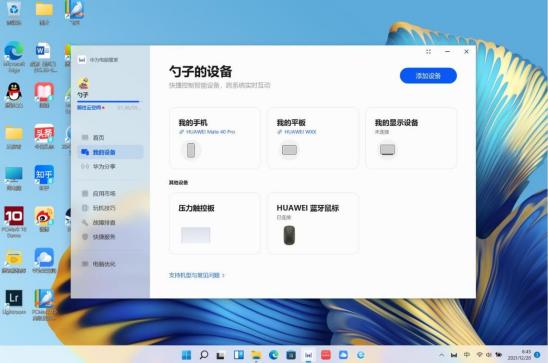Open File Explorer on the taskbar
Image resolution: width=548 pixels, height=363 pixels.
[x=256, y=355]
